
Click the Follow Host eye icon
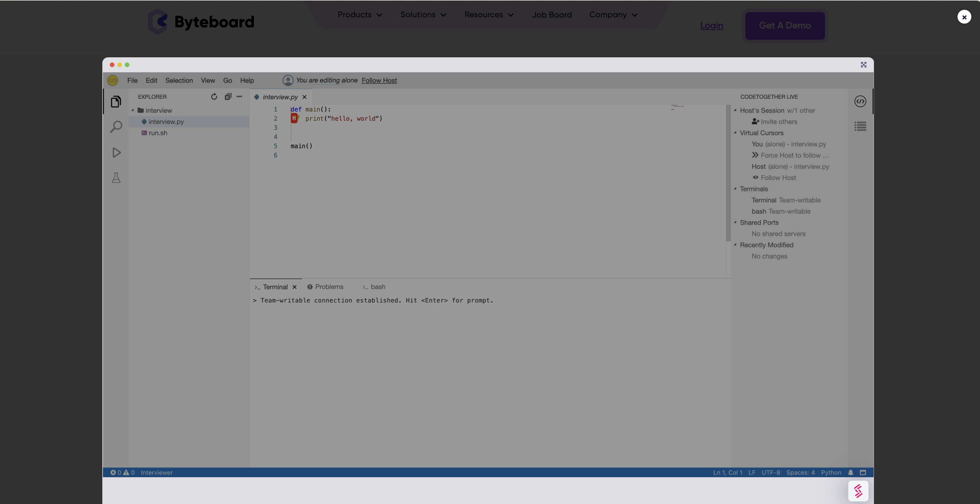pyautogui.click(x=755, y=177)
